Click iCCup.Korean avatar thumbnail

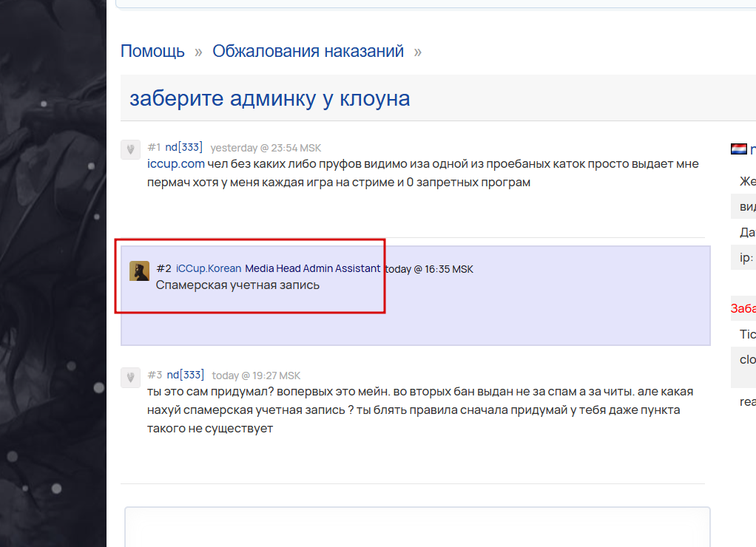tap(139, 271)
